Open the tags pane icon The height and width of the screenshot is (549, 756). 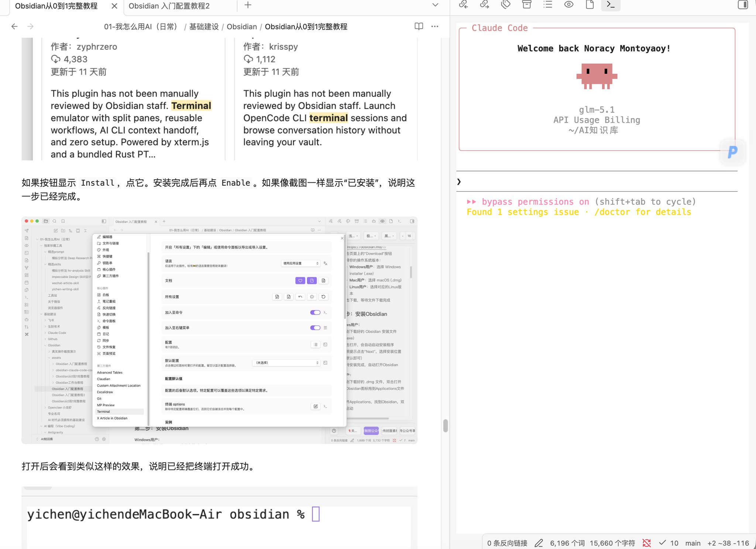[x=505, y=4]
